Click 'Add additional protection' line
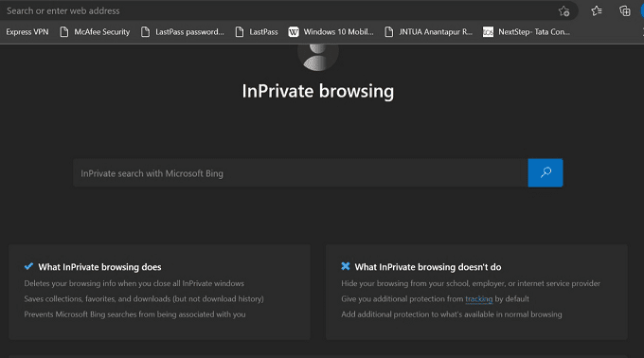The height and width of the screenshot is (358, 644). click(452, 314)
